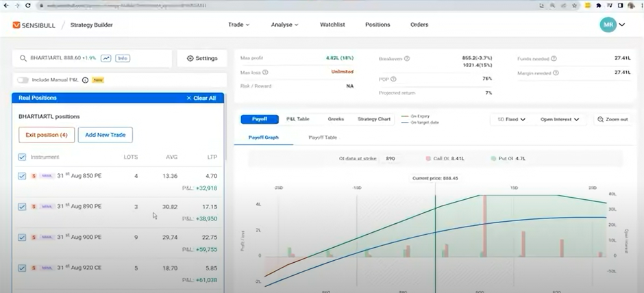Switch to the P&L Table tab

298,119
